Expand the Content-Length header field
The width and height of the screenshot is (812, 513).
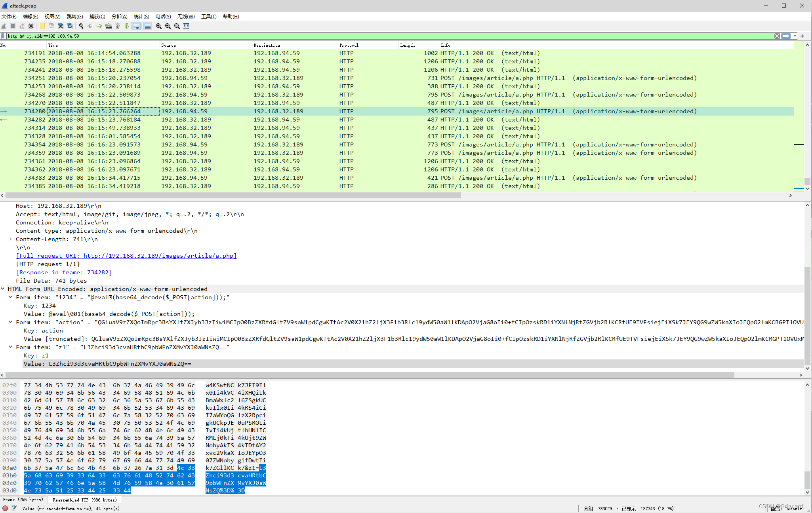point(10,239)
